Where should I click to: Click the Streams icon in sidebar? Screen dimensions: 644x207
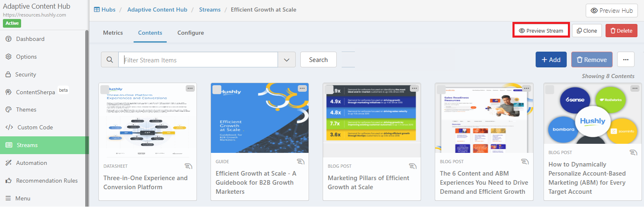[x=9, y=145]
